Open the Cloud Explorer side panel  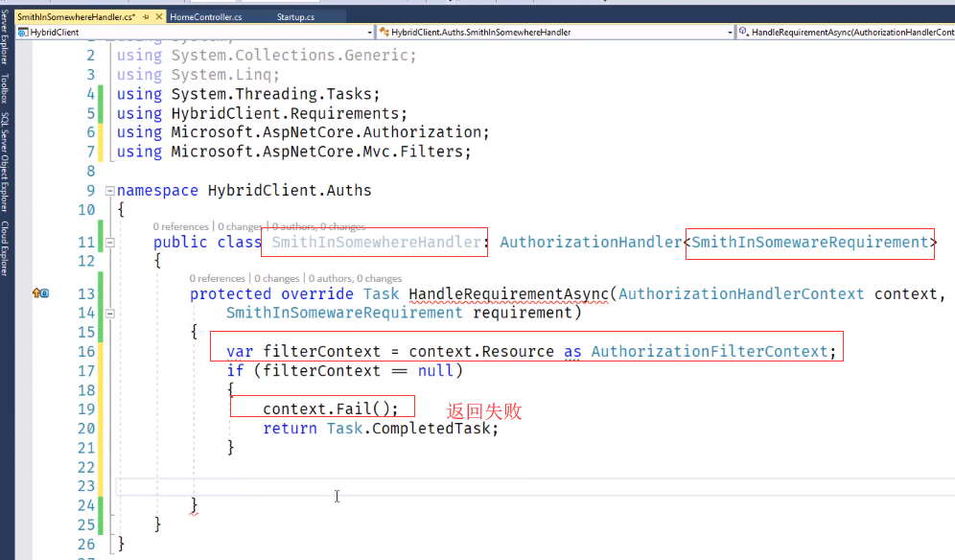pyautogui.click(x=5, y=248)
